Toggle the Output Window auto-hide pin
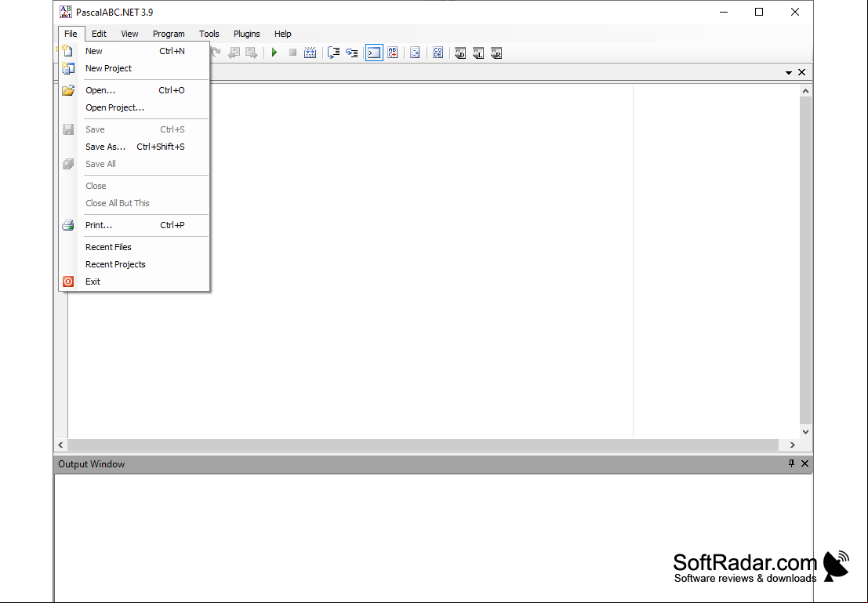This screenshot has width=868, height=603. (x=791, y=463)
